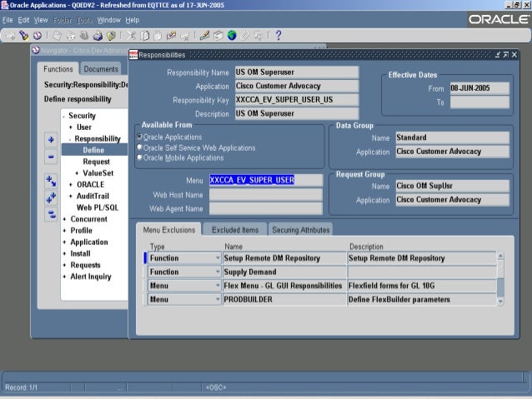Click the Find flashlight toolbar icon

(x=24, y=35)
